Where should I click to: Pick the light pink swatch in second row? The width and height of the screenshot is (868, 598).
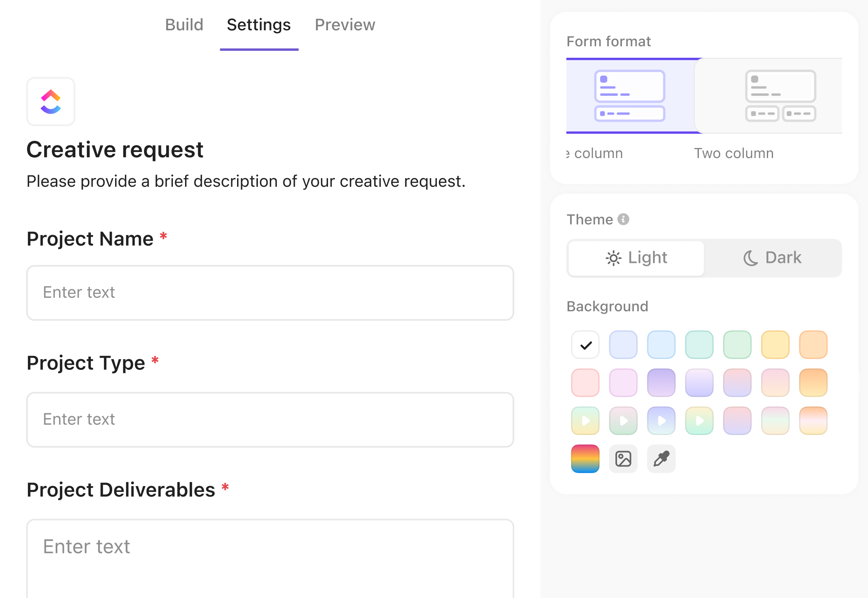coord(585,383)
